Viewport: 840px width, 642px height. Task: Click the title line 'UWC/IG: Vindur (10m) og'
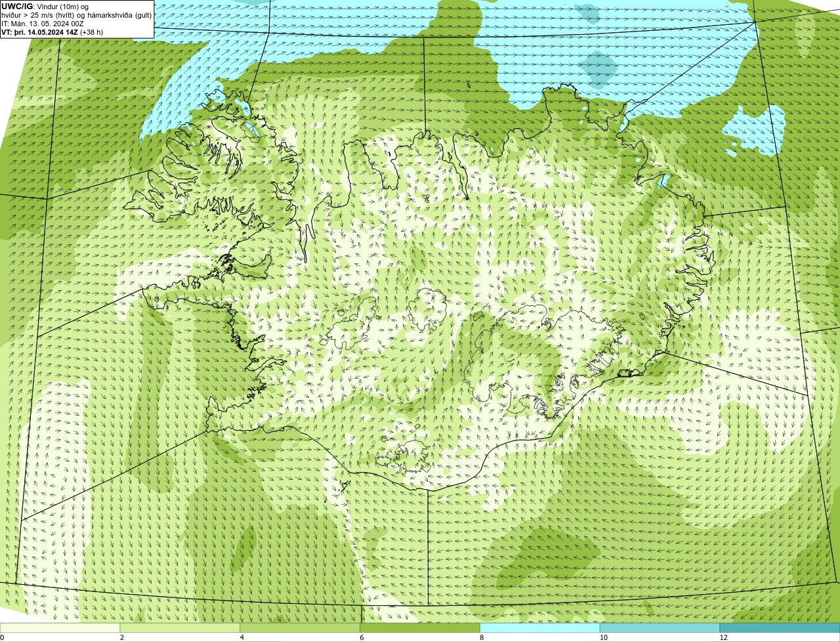coord(45,7)
